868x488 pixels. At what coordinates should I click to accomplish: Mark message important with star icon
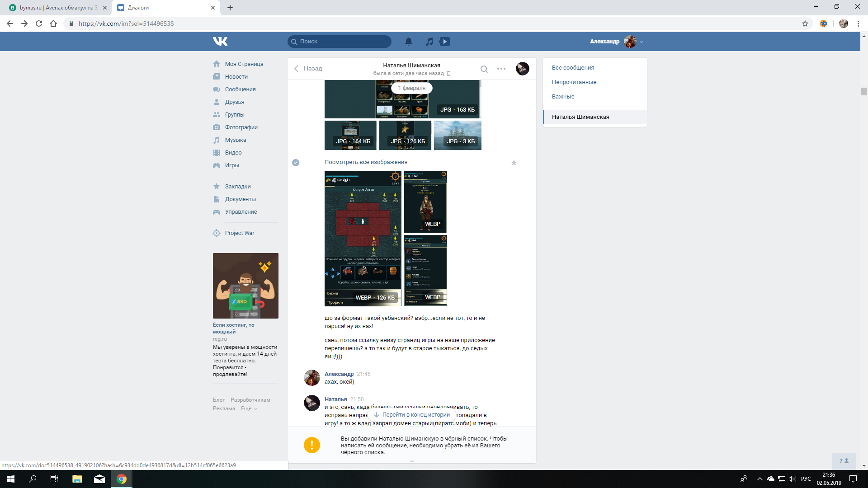[514, 163]
